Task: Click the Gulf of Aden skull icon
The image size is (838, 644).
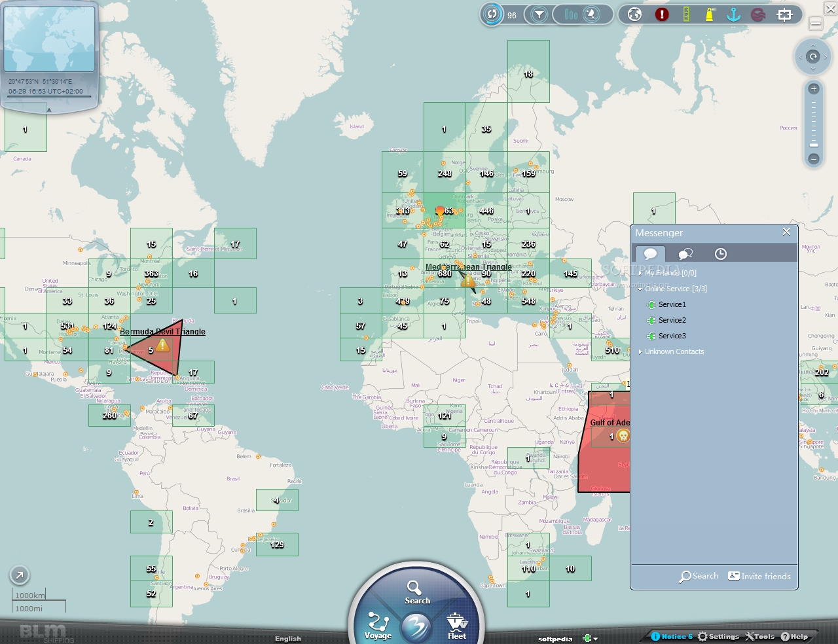Action: pos(623,436)
